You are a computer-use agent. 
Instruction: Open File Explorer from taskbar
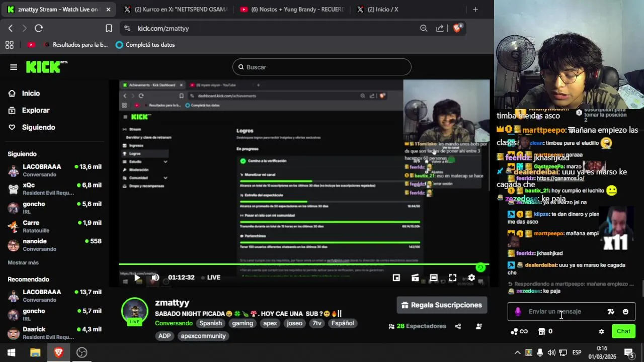pos(35,352)
